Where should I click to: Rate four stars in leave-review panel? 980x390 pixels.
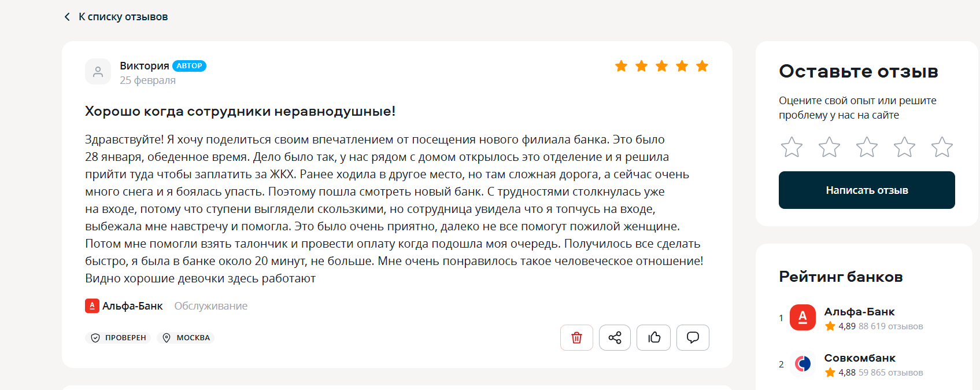[904, 147]
